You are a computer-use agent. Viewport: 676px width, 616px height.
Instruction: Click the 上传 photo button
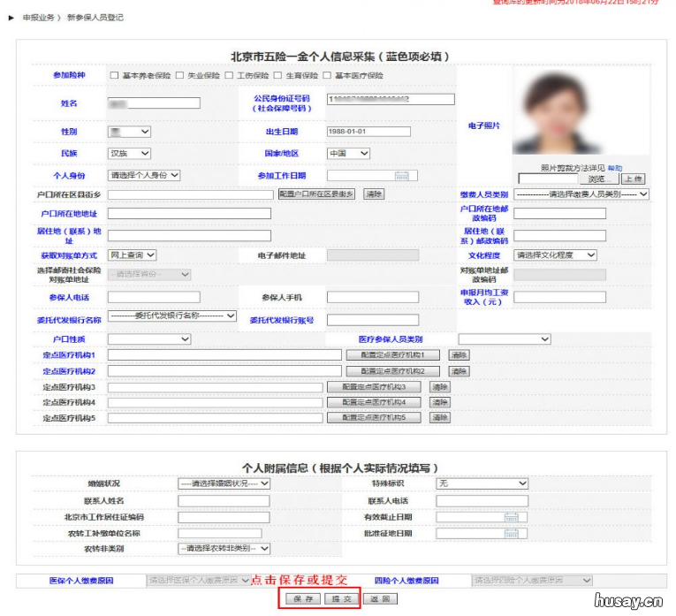634,179
